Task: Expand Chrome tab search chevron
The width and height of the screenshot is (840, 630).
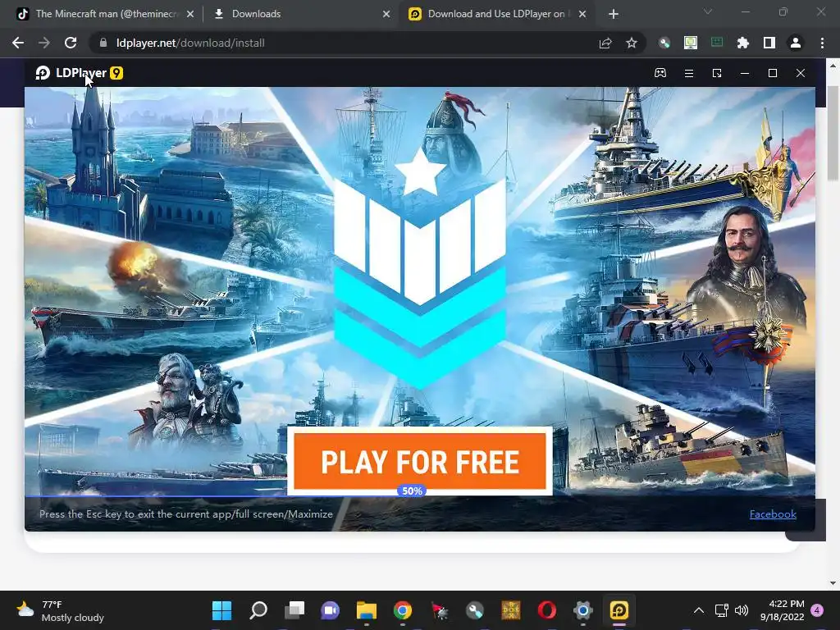Action: (x=708, y=11)
